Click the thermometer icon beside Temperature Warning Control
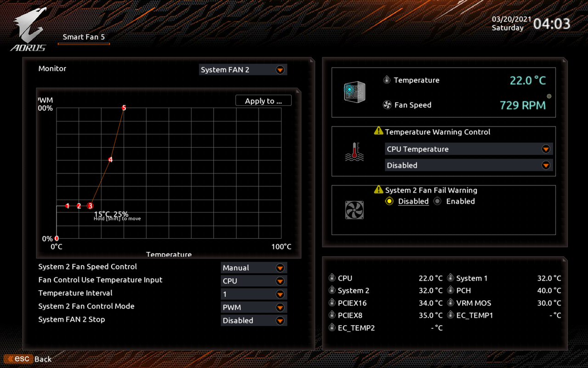Viewport: 588px width, 368px height. 354,152
